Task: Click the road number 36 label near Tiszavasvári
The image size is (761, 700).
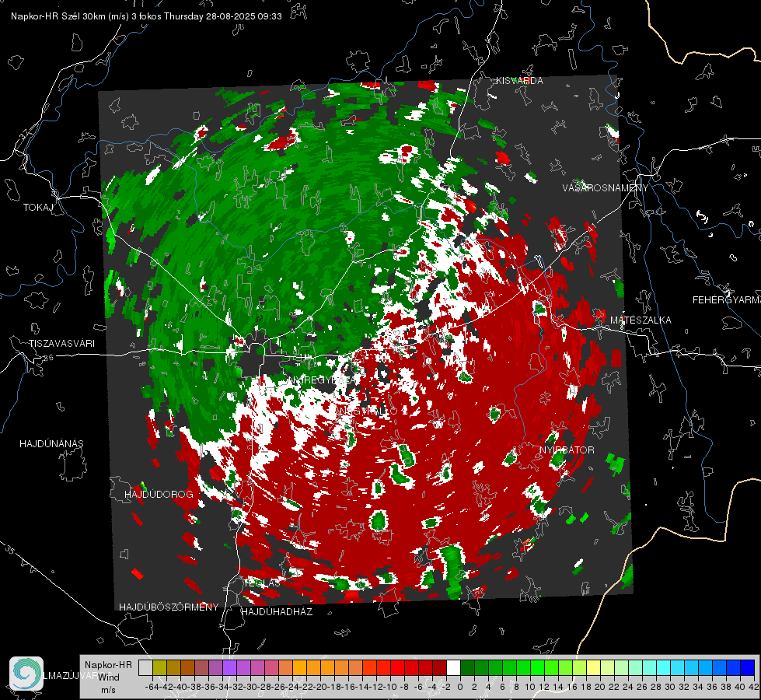Action: (x=48, y=357)
